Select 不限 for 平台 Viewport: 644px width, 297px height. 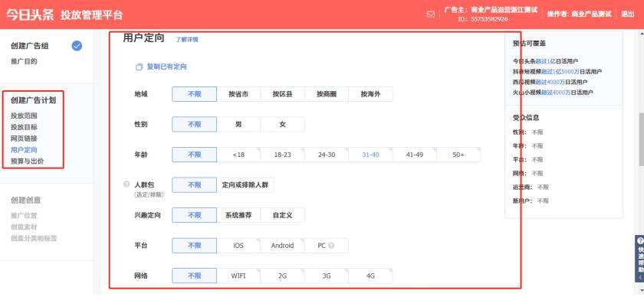(x=194, y=245)
